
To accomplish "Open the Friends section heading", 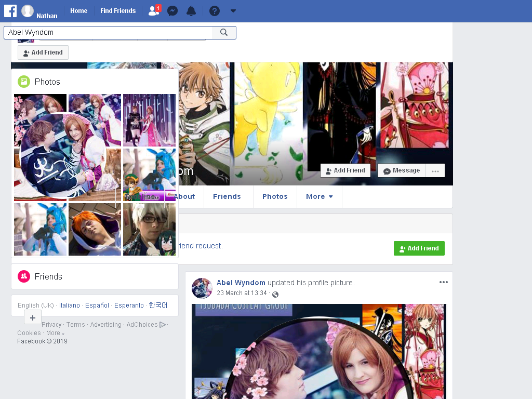I will point(48,276).
